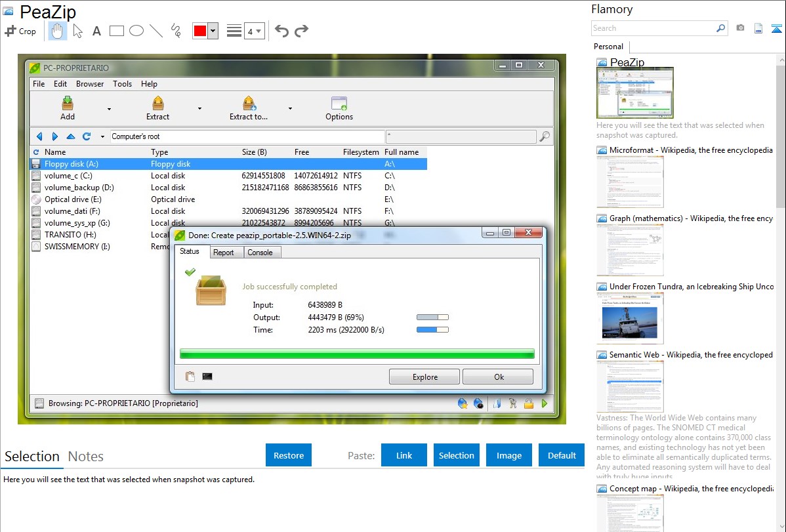Click the line thickness stack icon
Image resolution: width=786 pixels, height=532 pixels.
[x=234, y=31]
